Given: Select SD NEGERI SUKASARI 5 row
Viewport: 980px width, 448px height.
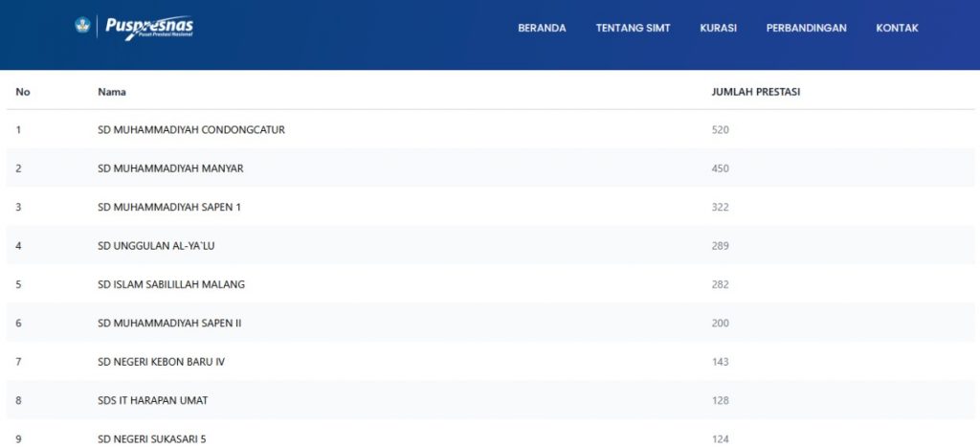Looking at the screenshot, I should [x=151, y=439].
